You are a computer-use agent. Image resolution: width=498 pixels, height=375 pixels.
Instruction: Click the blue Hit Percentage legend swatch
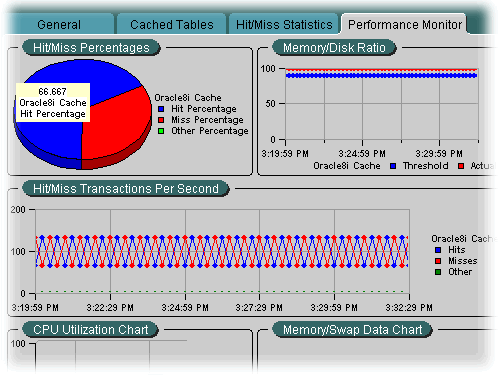(x=161, y=109)
